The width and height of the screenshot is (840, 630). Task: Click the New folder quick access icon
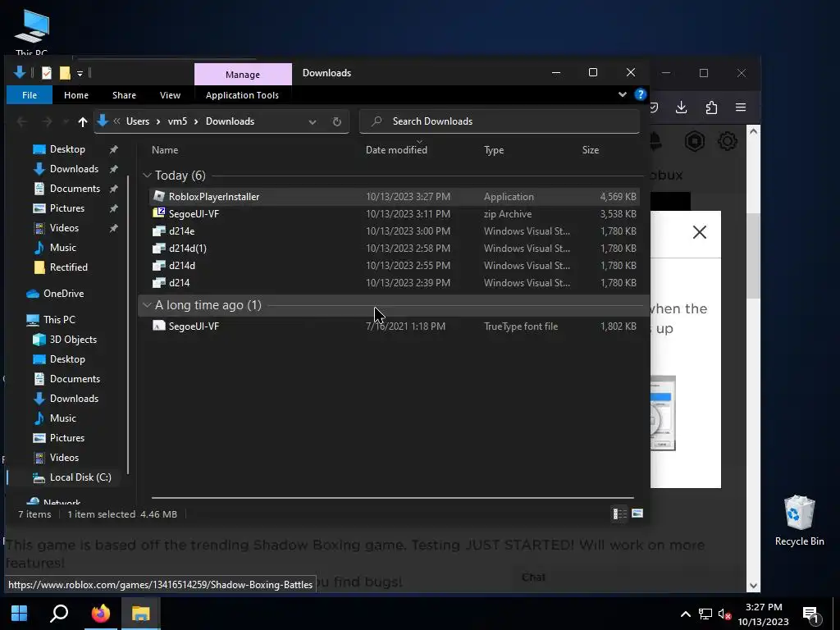pyautogui.click(x=65, y=73)
